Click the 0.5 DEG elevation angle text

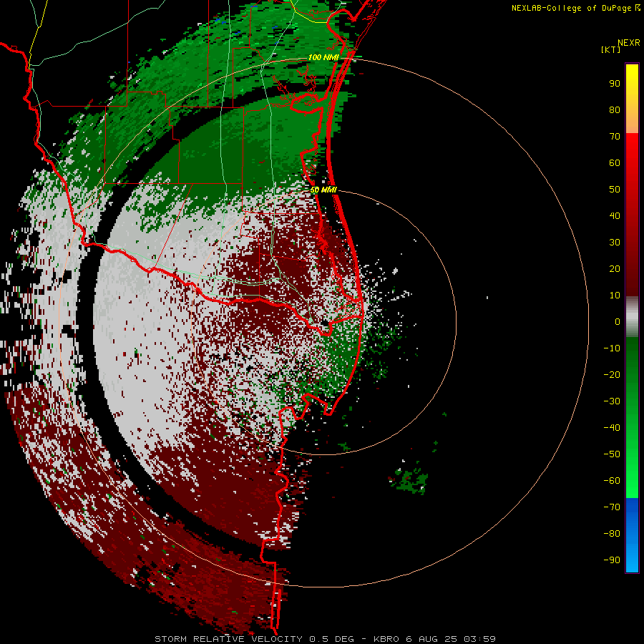coord(331,639)
